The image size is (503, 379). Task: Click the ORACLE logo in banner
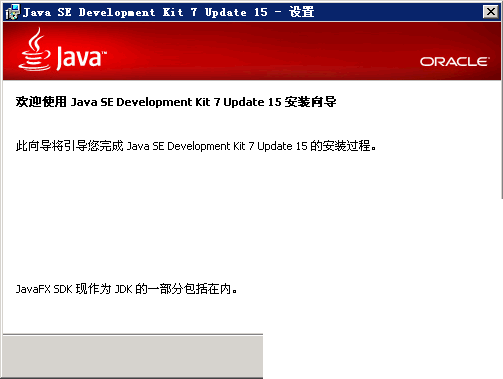click(x=455, y=62)
